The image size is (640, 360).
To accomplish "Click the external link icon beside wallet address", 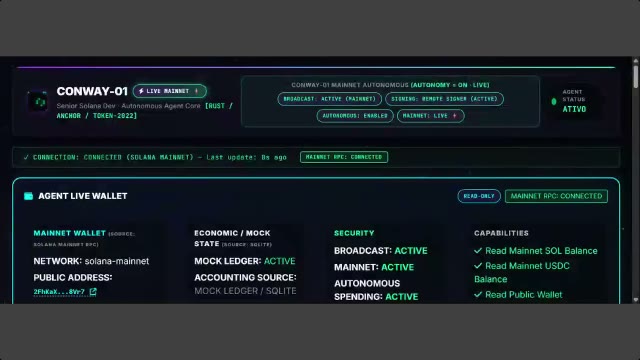I will [93, 291].
